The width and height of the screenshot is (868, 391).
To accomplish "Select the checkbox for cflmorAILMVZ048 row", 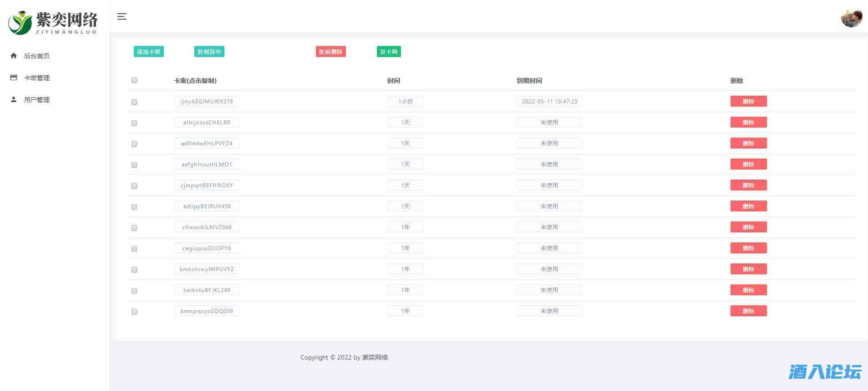I will (134, 228).
